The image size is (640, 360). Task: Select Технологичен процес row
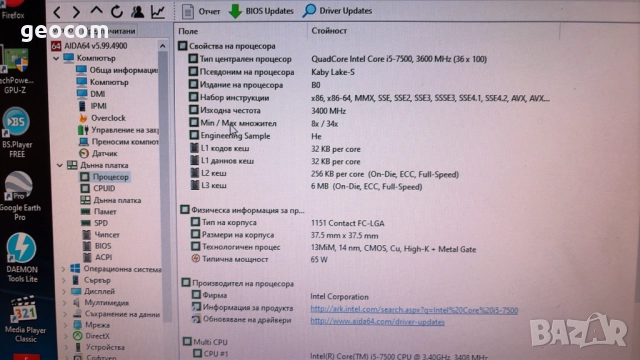point(333,248)
